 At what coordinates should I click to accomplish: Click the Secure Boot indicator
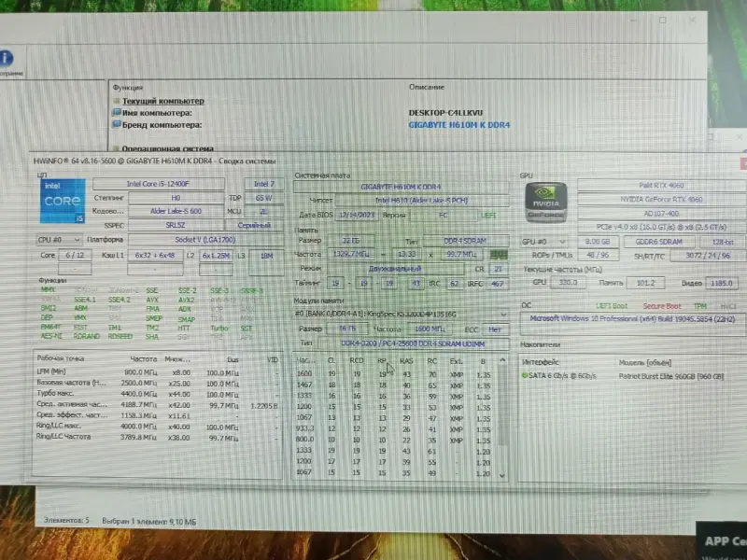pos(662,306)
